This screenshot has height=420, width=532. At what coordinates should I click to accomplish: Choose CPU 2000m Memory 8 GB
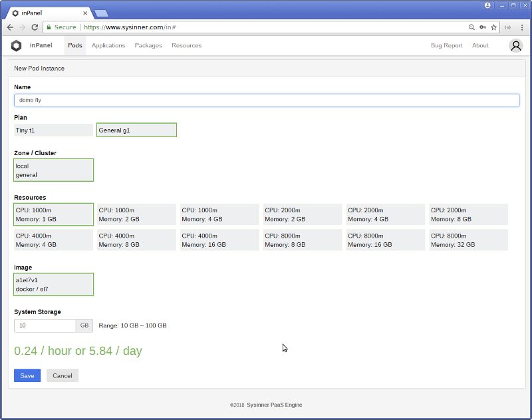[x=469, y=214]
